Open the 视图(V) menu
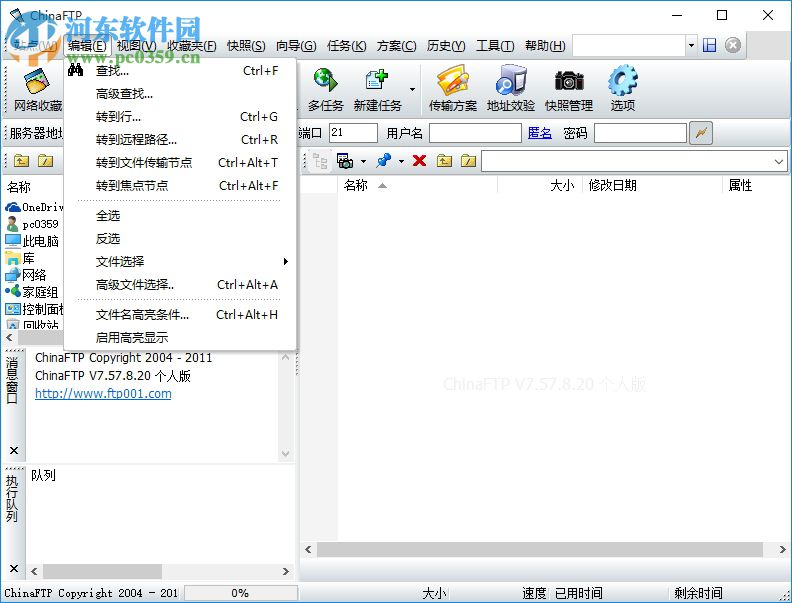This screenshot has height=603, width=792. point(136,46)
